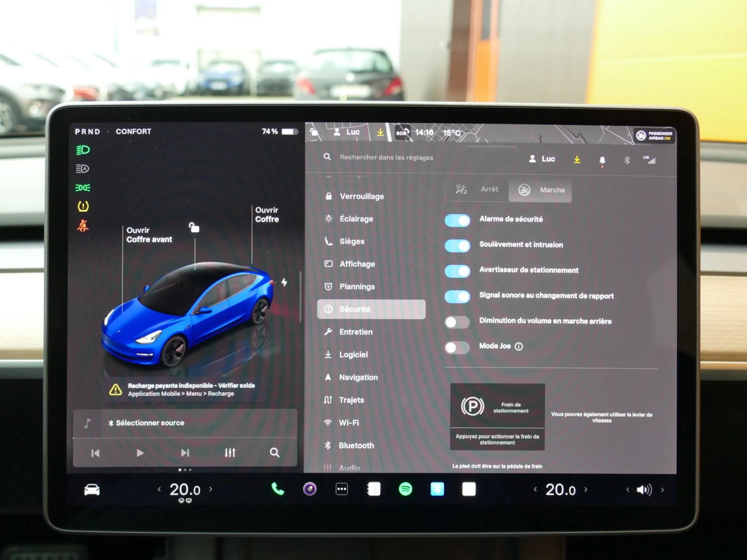Tap the Mode Joe info button

tap(519, 346)
